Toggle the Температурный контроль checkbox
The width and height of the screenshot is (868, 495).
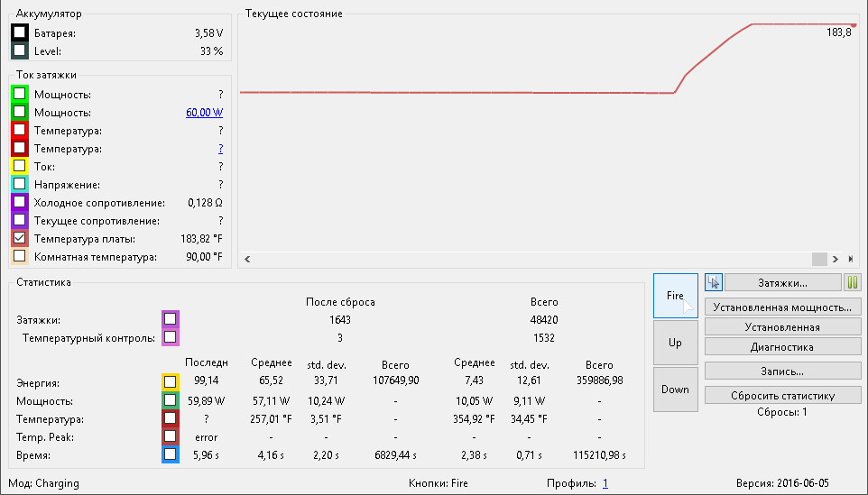[x=170, y=337]
